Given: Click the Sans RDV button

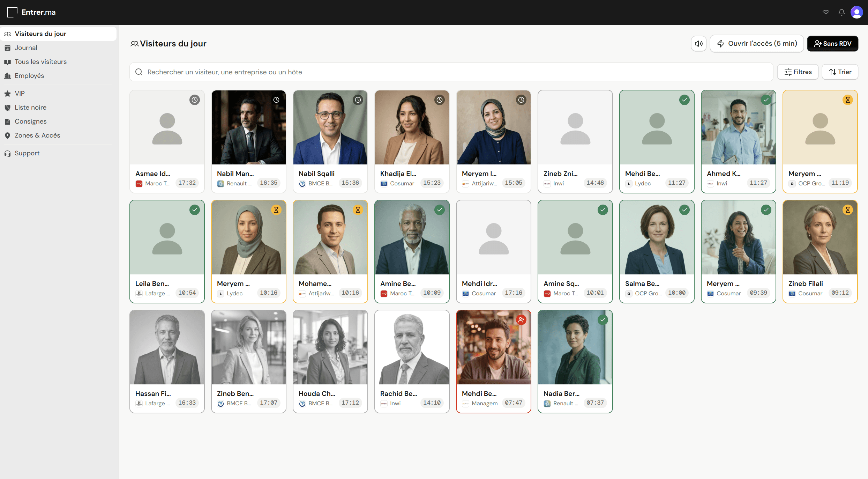Looking at the screenshot, I should pos(833,44).
